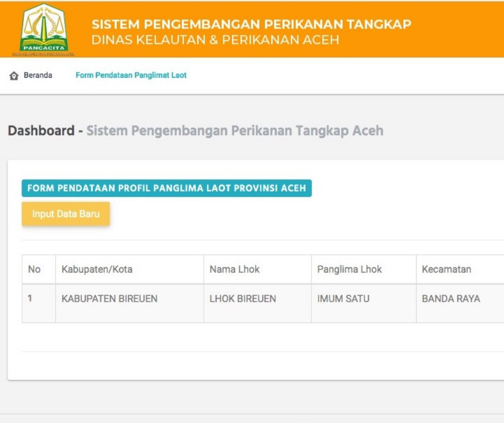Screen dimensions: 504x423
Task: Click the Nama Lhok column header
Action: (x=234, y=269)
